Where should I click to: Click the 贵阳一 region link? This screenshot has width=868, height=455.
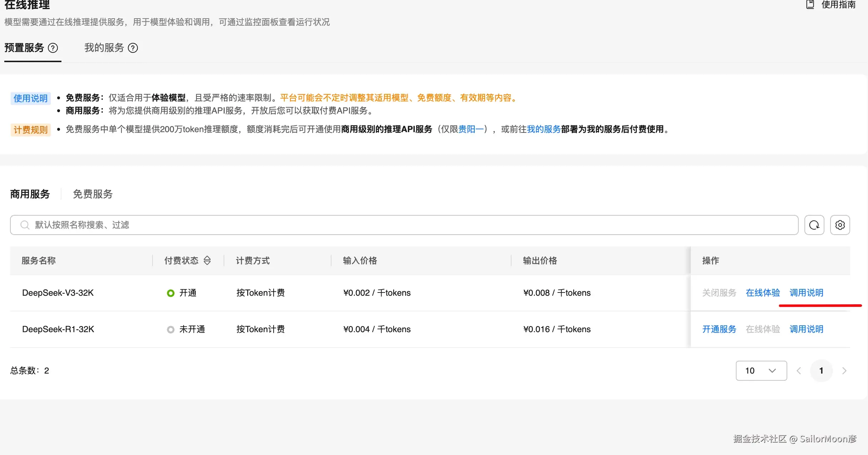click(471, 129)
